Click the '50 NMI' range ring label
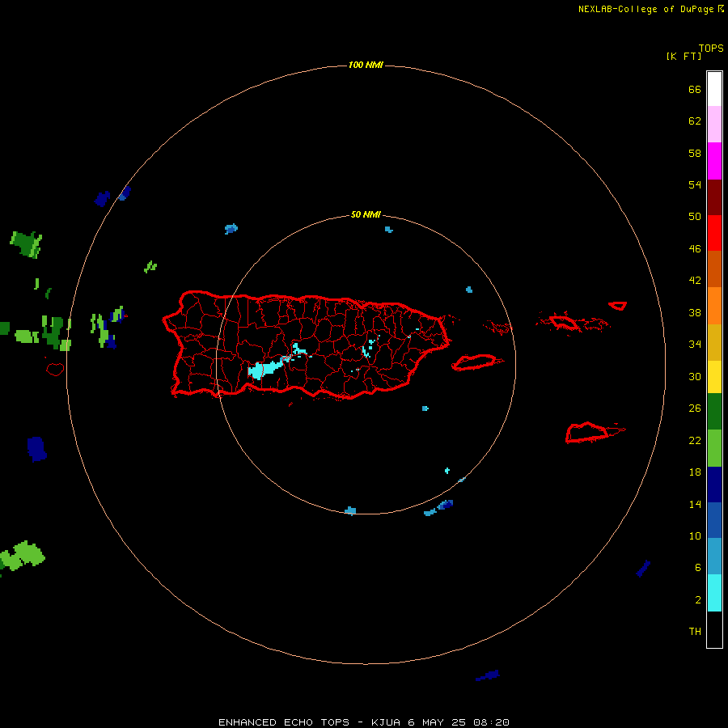This screenshot has height=728, width=728. tap(366, 214)
